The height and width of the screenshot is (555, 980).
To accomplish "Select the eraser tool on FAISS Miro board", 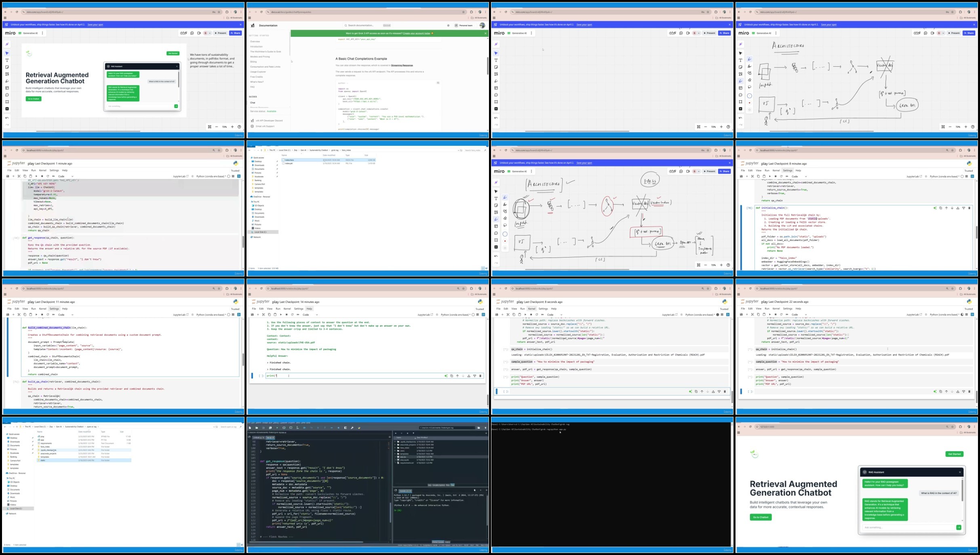I will [505, 218].
